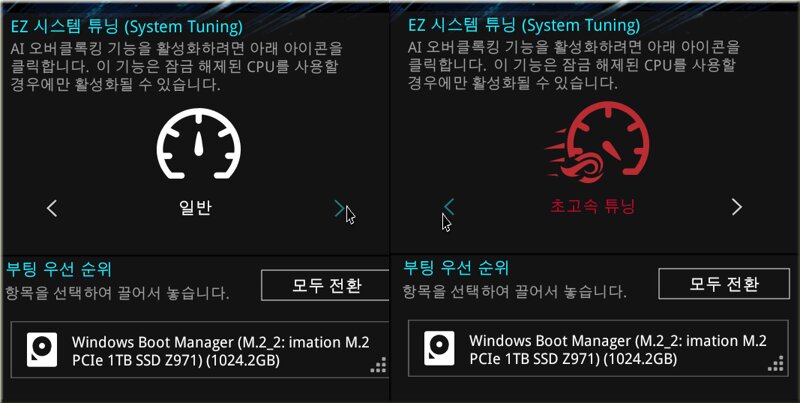Click the hard disk icon in the 초고속 튜닝 panel's boot entry
The width and height of the screenshot is (800, 403).
pos(439,348)
